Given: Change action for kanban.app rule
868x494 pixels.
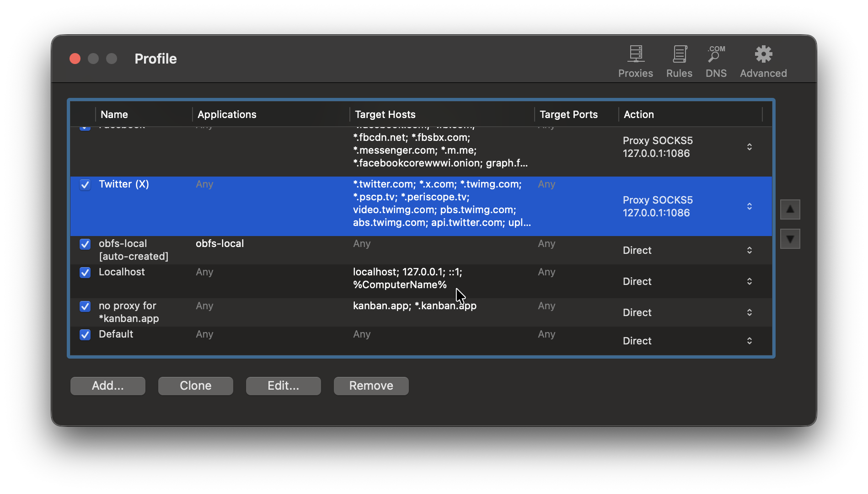Looking at the screenshot, I should point(749,312).
